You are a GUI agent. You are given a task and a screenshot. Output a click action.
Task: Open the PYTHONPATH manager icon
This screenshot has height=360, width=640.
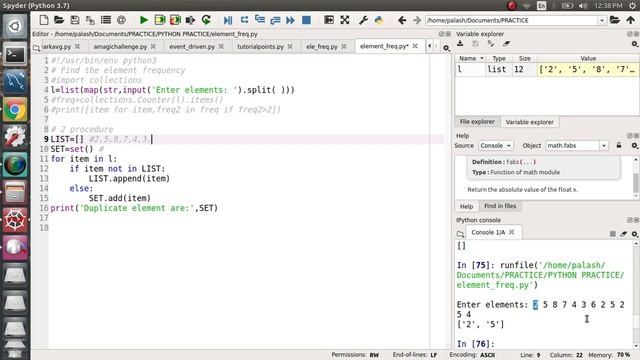pyautogui.click(x=379, y=20)
